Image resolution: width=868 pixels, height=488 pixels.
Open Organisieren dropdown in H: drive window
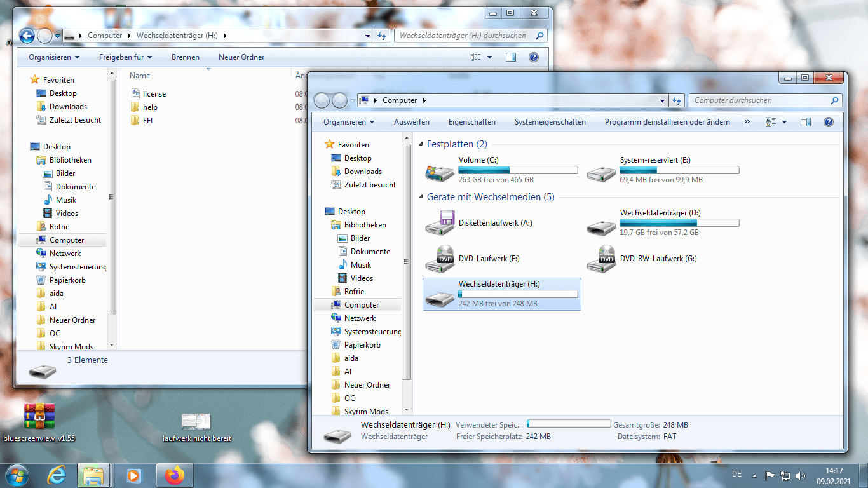54,57
